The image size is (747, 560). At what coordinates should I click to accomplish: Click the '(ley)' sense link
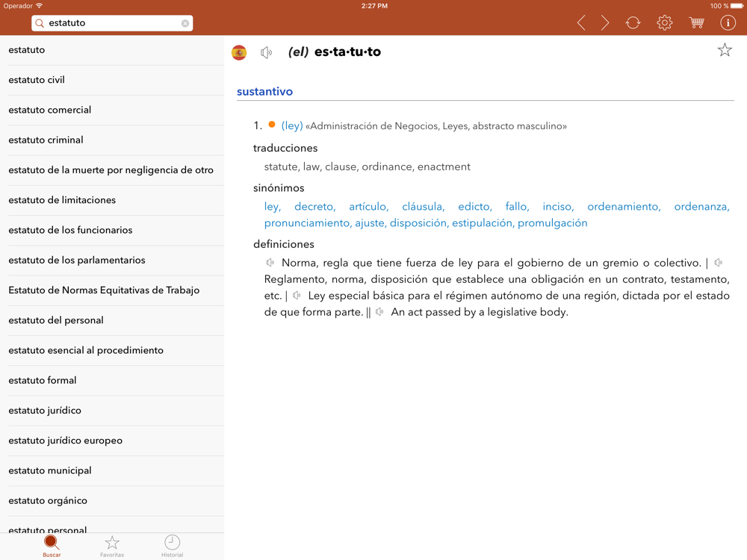(x=292, y=126)
